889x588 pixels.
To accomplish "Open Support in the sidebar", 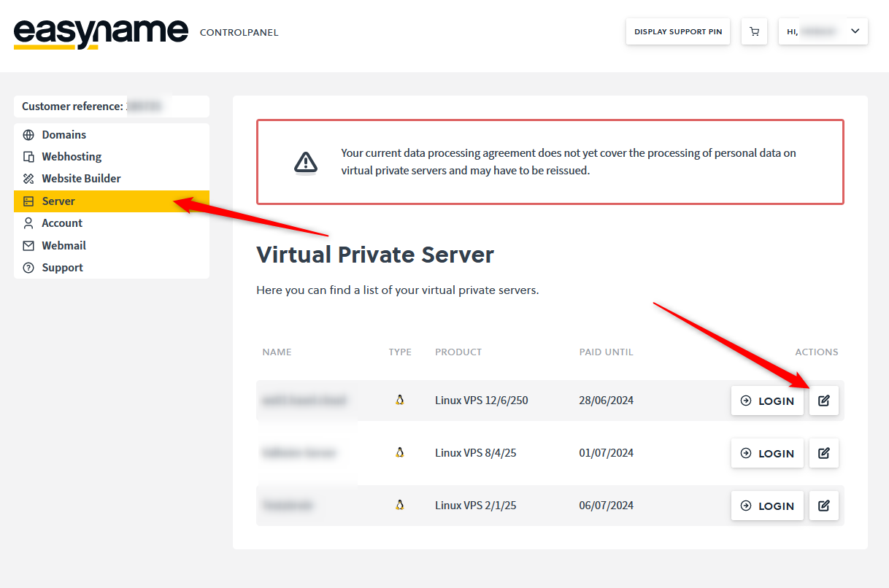I will pyautogui.click(x=112, y=268).
